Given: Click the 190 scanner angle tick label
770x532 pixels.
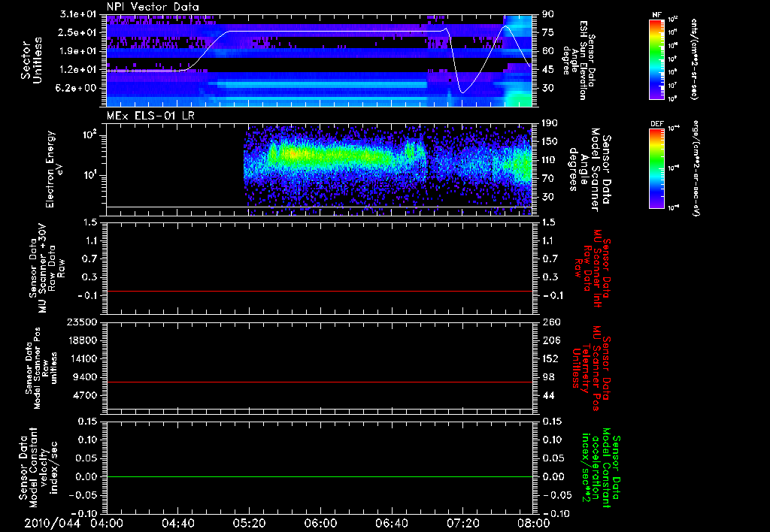Looking at the screenshot, I should tap(550, 122).
